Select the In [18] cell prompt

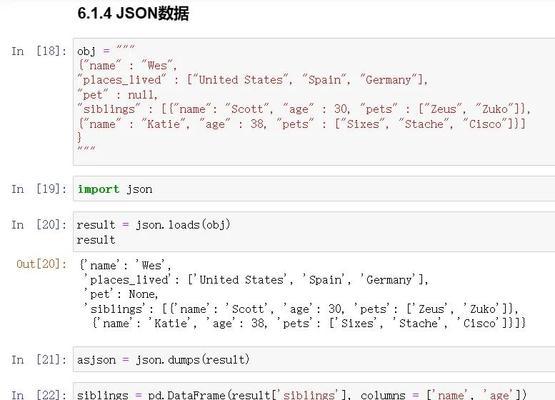(x=39, y=51)
